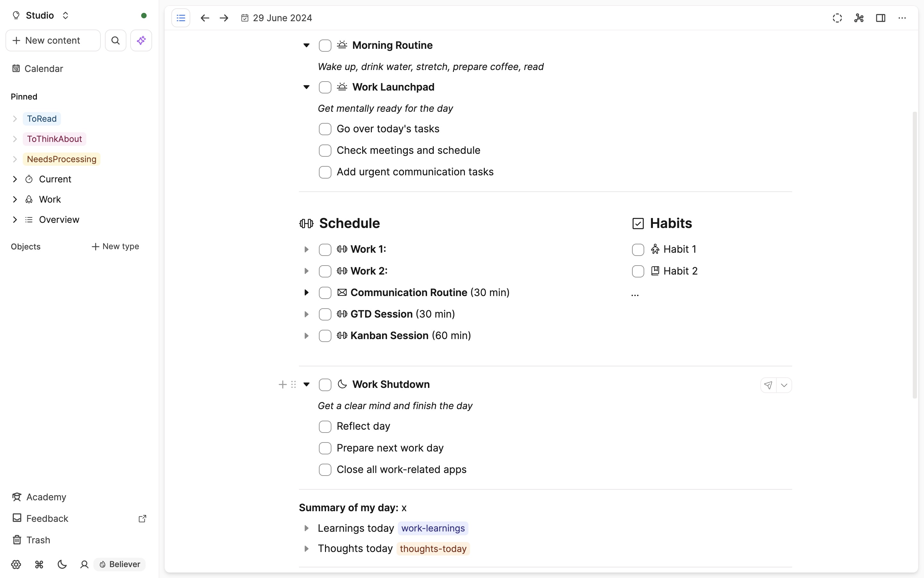Open dropdown arrow next to send icon
924x578 pixels.
pyautogui.click(x=784, y=385)
